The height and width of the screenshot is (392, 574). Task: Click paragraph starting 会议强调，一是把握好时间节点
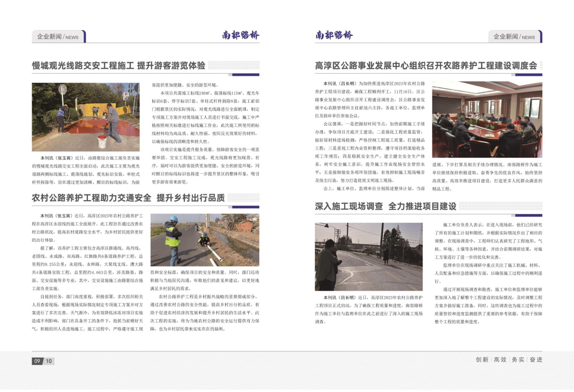[370, 152]
